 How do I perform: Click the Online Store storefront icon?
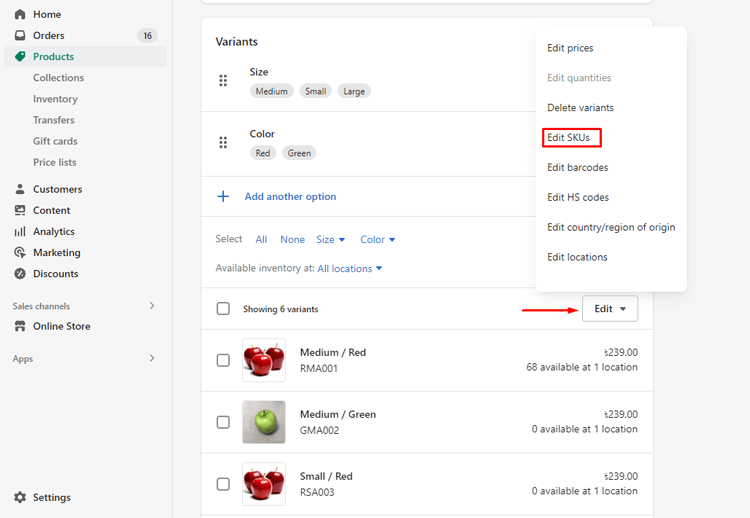[20, 326]
